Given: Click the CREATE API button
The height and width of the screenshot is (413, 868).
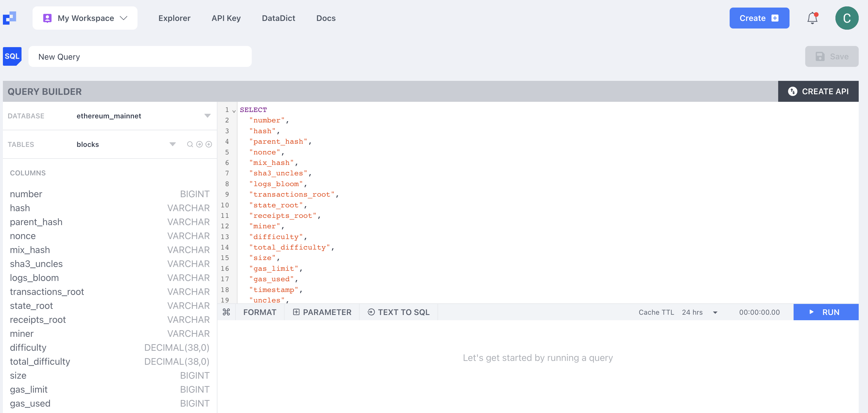Looking at the screenshot, I should (818, 91).
